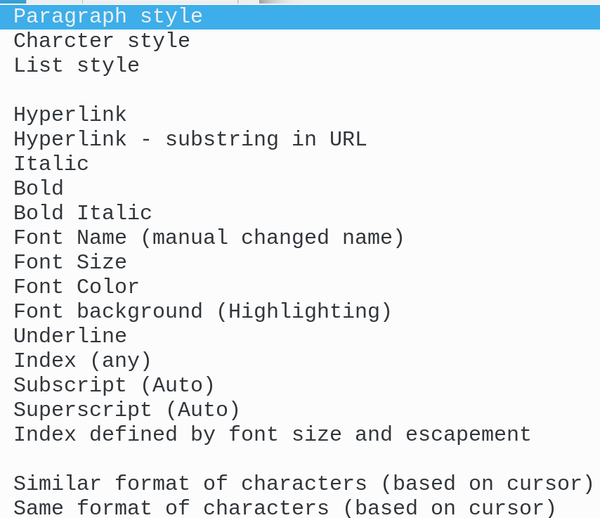The height and width of the screenshot is (518, 600).
Task: Click the Underline list entry
Action: point(300,336)
